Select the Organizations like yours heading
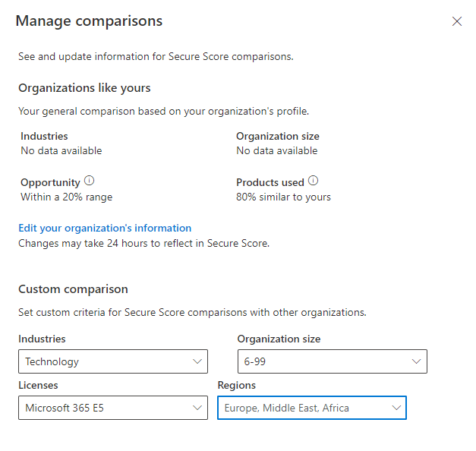This screenshot has width=476, height=451. tap(84, 88)
